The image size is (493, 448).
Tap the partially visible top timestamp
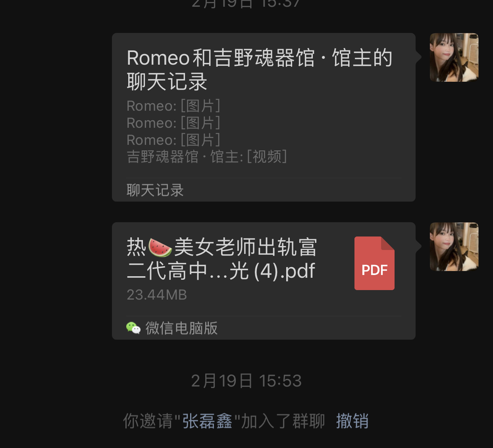point(246,4)
